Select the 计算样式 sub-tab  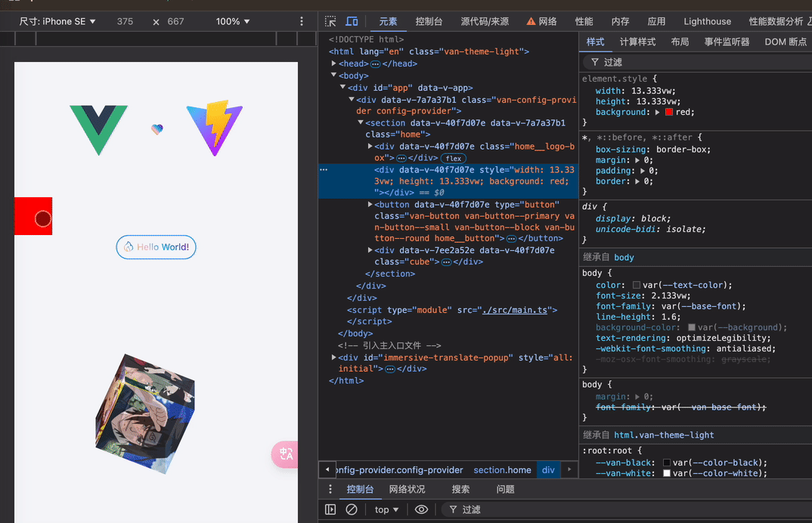(637, 42)
